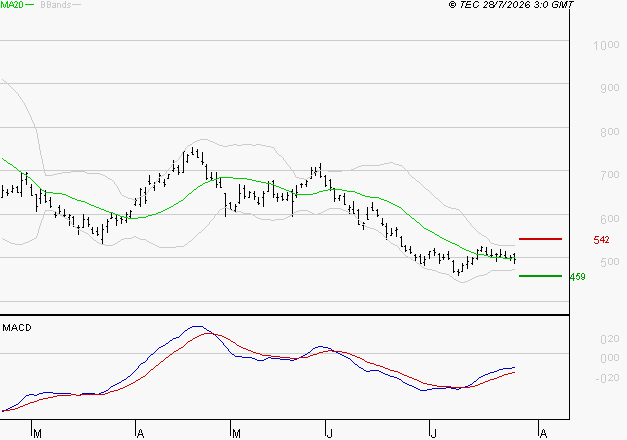Click the 1000 price axis label

tap(606, 45)
